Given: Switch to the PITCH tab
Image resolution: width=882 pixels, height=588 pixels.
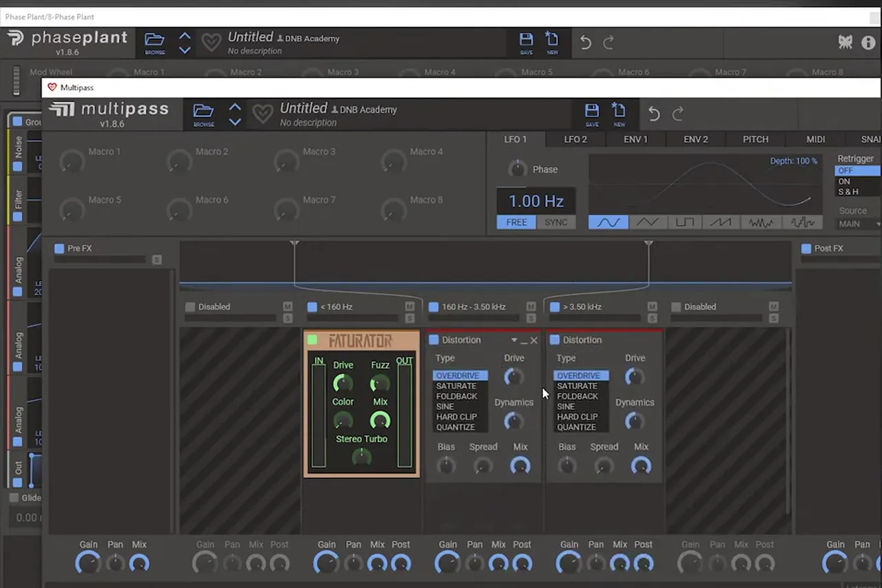Looking at the screenshot, I should (755, 139).
